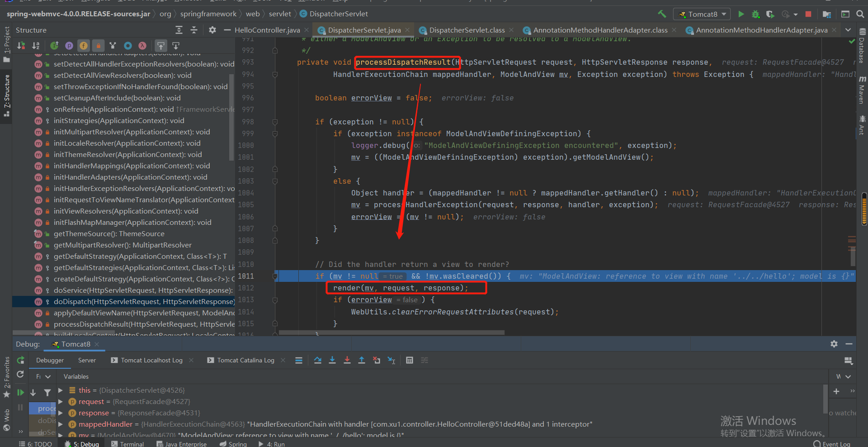Click Rerun Tomcat8 debug icon
Viewport: 868px width, 447px height.
(20, 360)
